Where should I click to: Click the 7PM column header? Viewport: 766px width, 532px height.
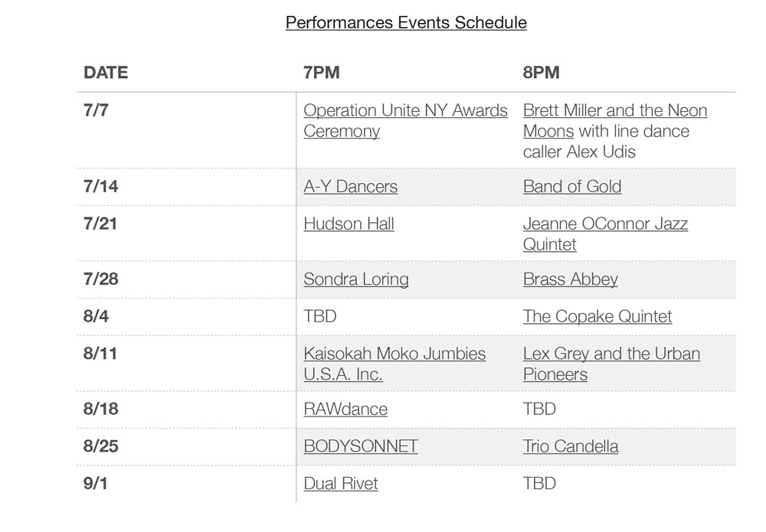[x=322, y=72]
